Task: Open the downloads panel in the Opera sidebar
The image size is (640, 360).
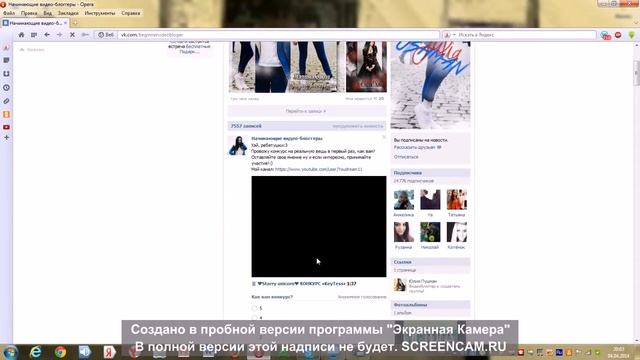Action: click(6, 74)
